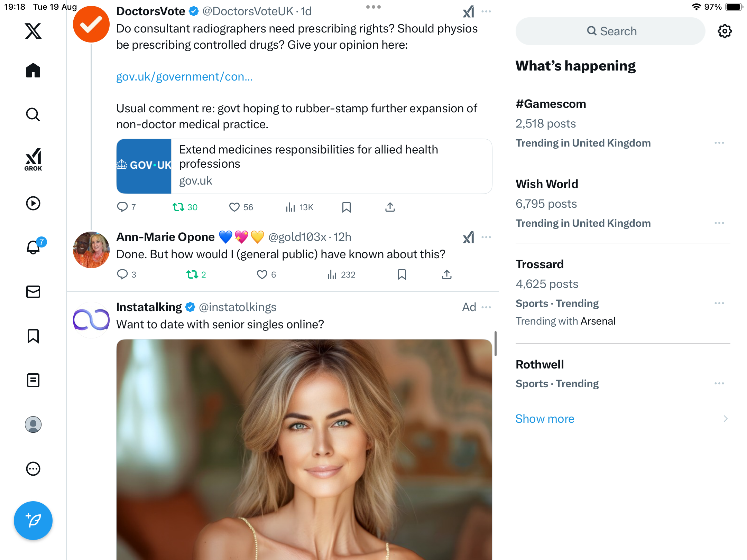Expand Show more trends chevron
This screenshot has height=560, width=747.
coord(726,419)
